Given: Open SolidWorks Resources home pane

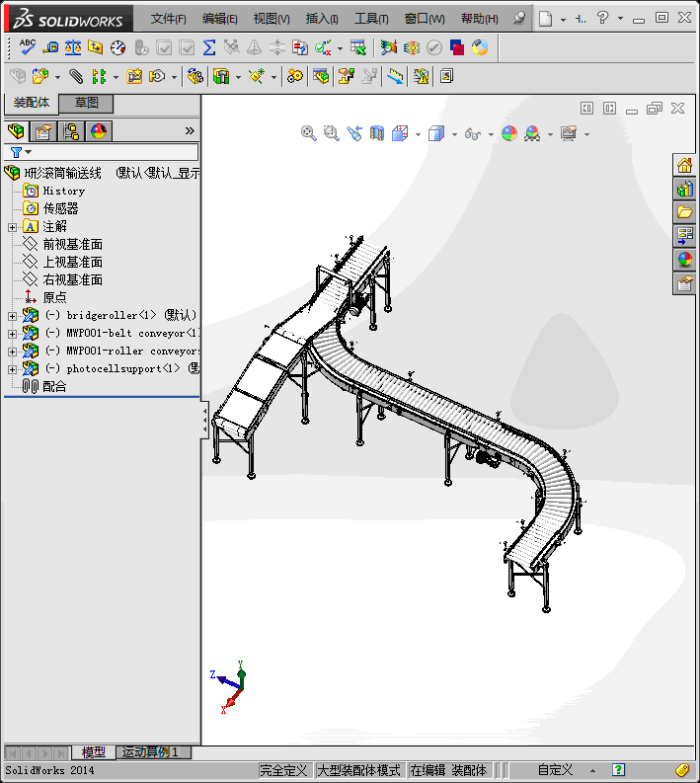Looking at the screenshot, I should pos(684,165).
